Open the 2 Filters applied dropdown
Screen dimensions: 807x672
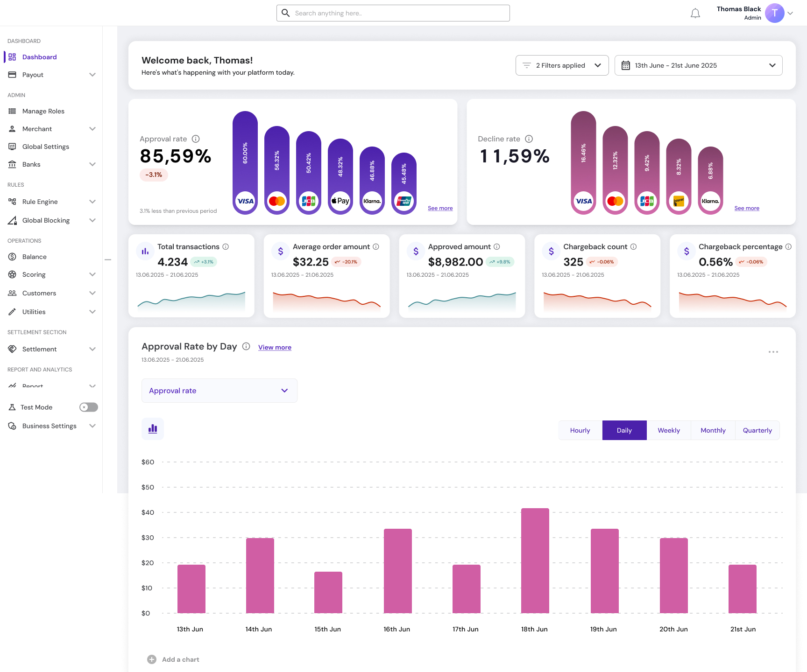[562, 65]
